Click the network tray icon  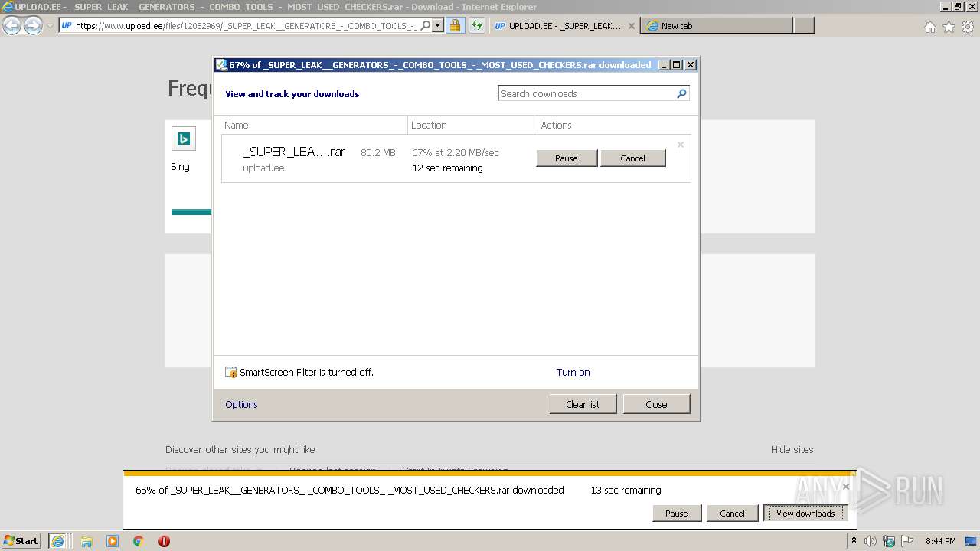pos(890,541)
